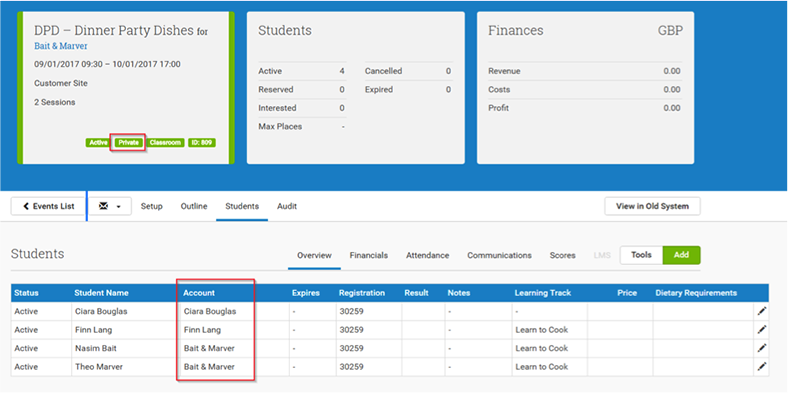Sort by the Registration column header

click(362, 292)
